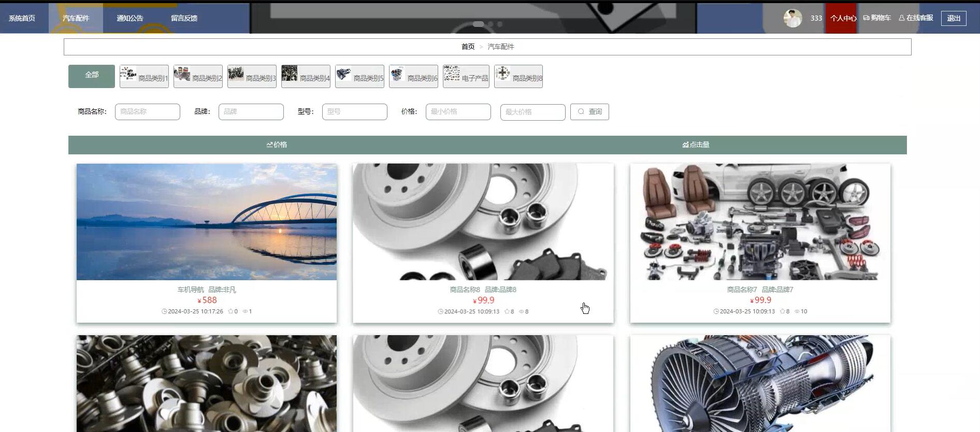Select the 汽车配件 nav tab
980x432 pixels.
(x=76, y=18)
